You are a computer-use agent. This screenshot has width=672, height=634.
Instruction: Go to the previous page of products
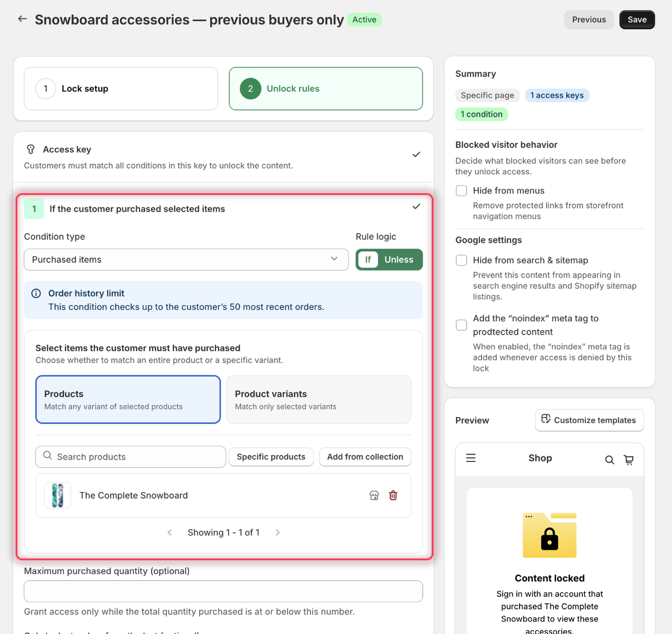[169, 533]
